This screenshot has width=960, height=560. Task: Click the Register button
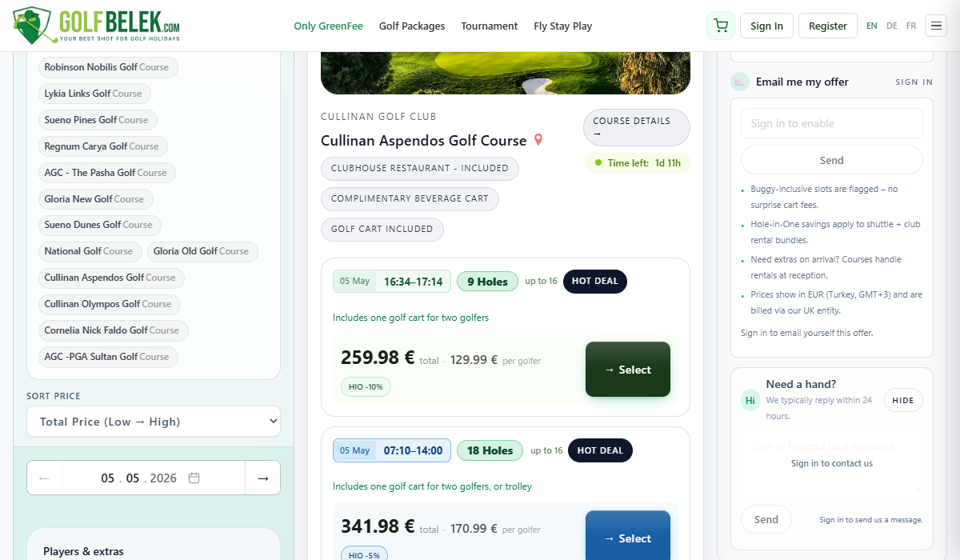click(828, 26)
